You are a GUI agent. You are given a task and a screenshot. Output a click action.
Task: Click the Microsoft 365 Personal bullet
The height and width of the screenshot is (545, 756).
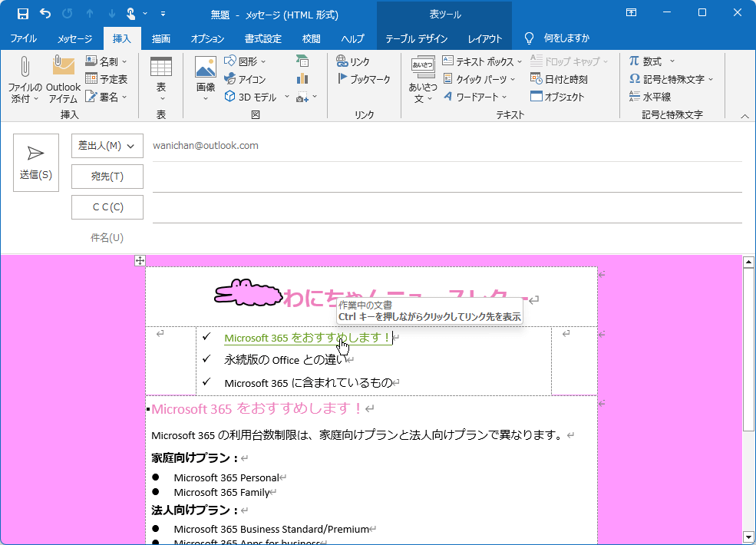click(226, 477)
